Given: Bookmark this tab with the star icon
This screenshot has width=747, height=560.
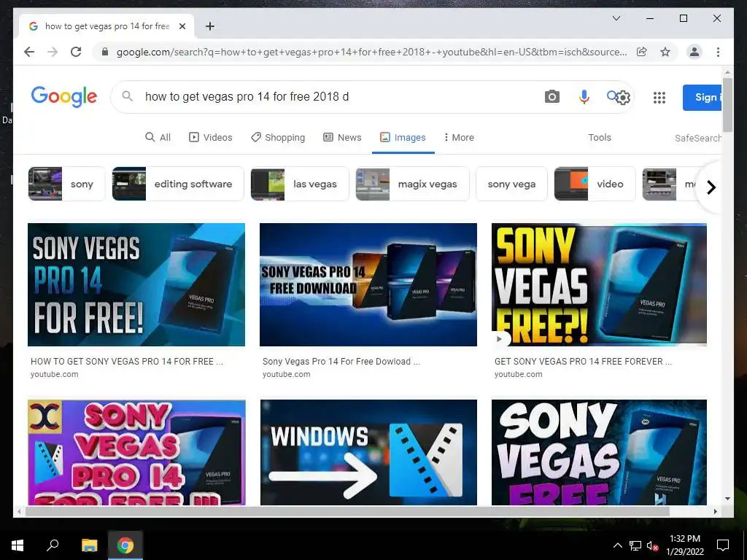Looking at the screenshot, I should 665,52.
